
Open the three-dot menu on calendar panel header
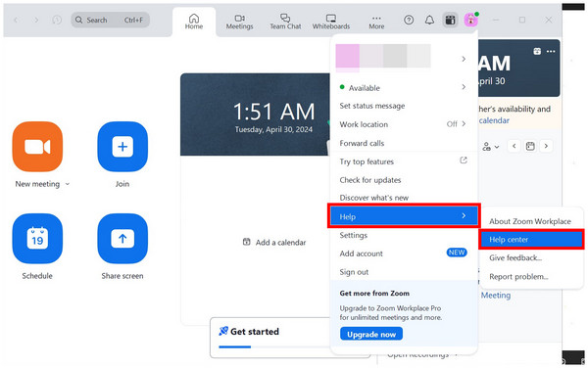pyautogui.click(x=551, y=51)
